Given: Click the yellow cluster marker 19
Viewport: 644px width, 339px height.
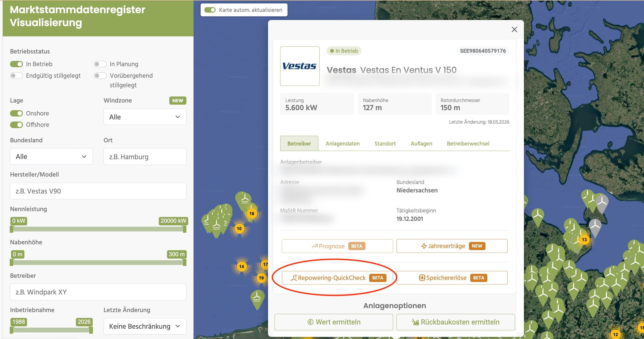Looking at the screenshot, I should [x=261, y=278].
